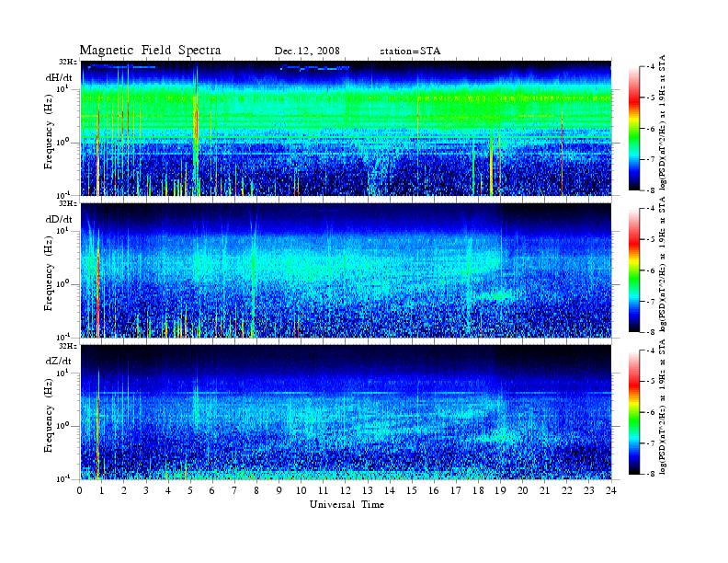Image resolution: width=728 pixels, height=563 pixels.
Task: Click the 32Hz label atop the dD/dt panel
Action: (68, 204)
